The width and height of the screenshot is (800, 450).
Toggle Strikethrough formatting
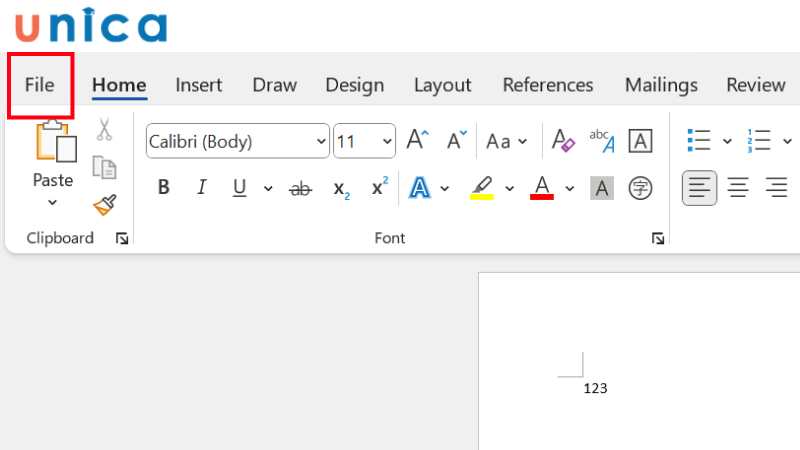click(300, 188)
